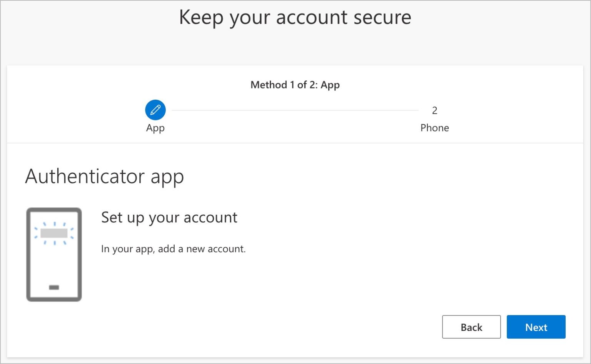Select the home button on the phone illustration
Screen dimensions: 591x364
53,287
